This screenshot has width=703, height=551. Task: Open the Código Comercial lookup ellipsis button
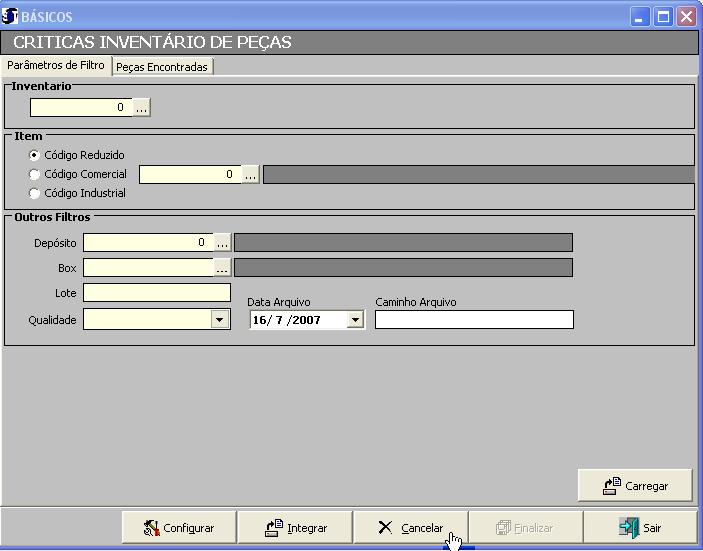click(250, 174)
